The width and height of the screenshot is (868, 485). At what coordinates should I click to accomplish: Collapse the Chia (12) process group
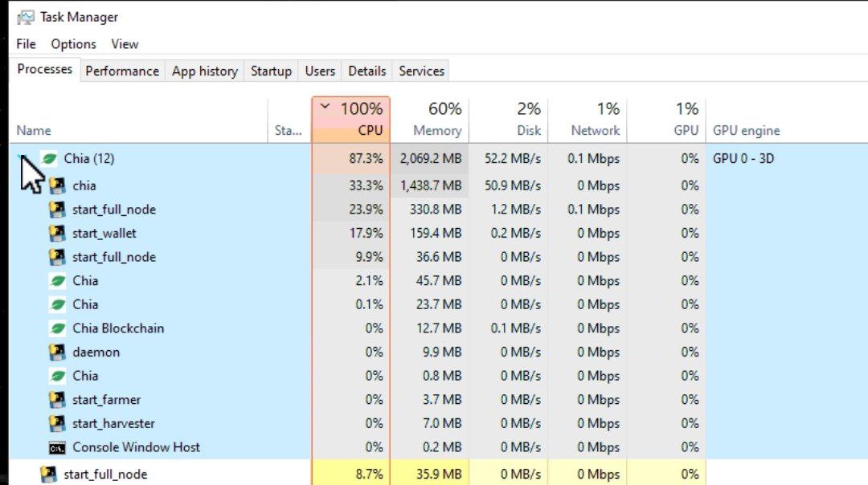pyautogui.click(x=21, y=159)
